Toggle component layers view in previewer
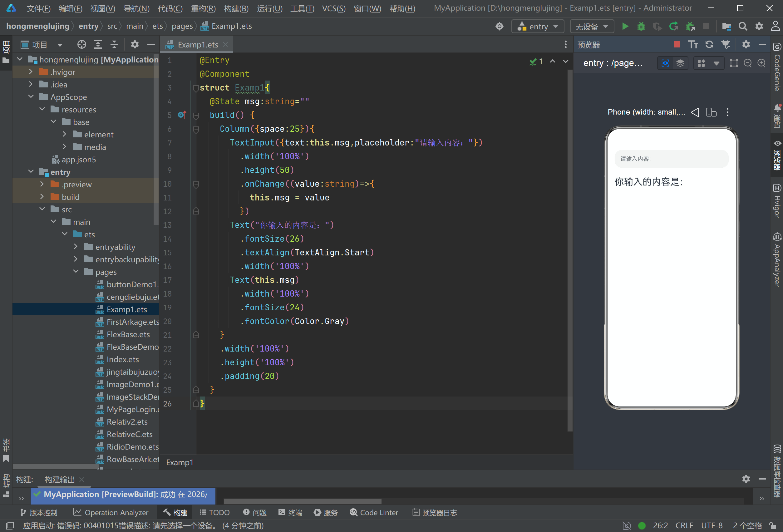Viewport: 783px width, 532px height. (x=680, y=63)
